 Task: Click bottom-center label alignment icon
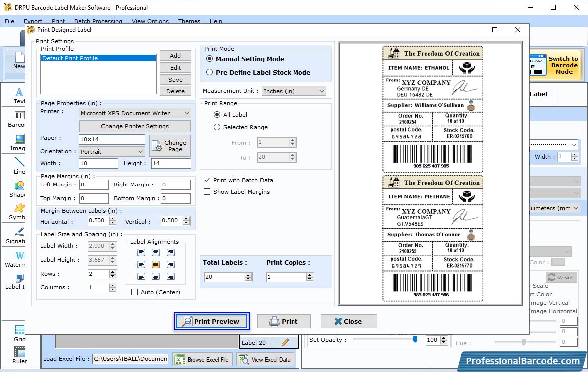tap(156, 277)
